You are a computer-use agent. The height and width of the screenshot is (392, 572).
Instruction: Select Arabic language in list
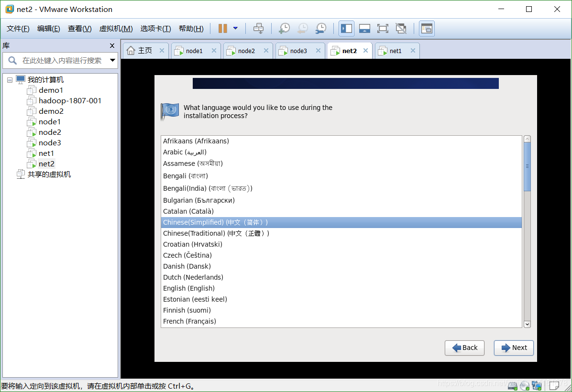[x=341, y=152]
